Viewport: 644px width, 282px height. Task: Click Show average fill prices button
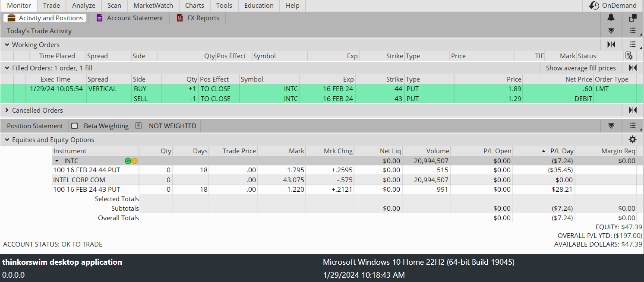click(x=581, y=68)
